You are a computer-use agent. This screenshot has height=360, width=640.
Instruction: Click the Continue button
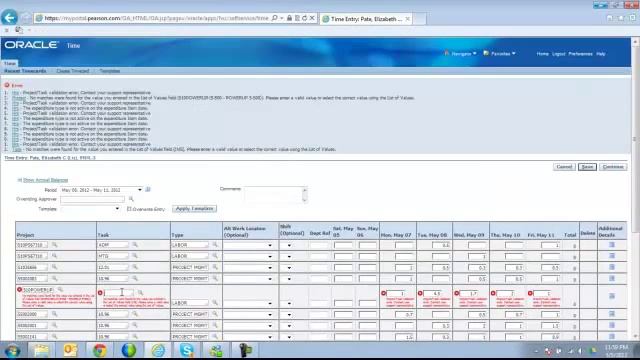pos(613,167)
